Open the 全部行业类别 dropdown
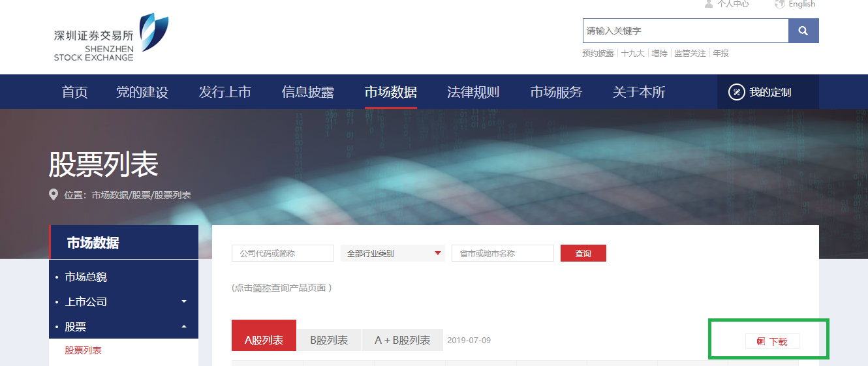The height and width of the screenshot is (366, 868). [x=392, y=253]
